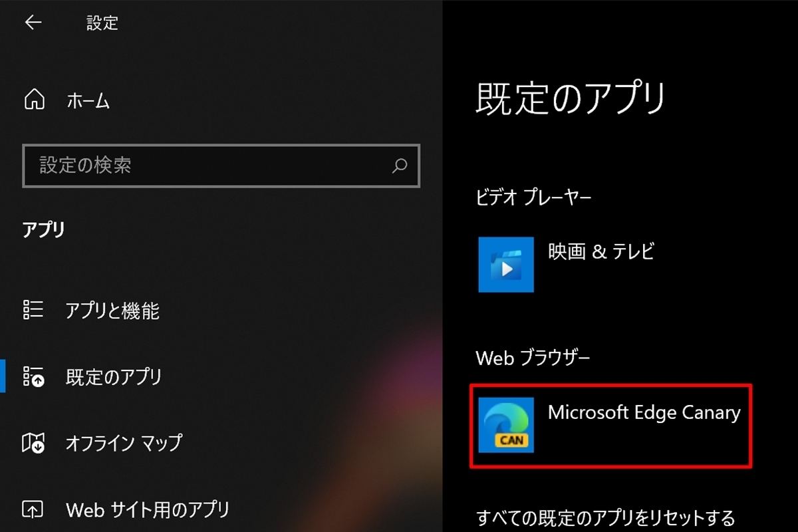Click the Web ブラウザー section label

pos(533,358)
